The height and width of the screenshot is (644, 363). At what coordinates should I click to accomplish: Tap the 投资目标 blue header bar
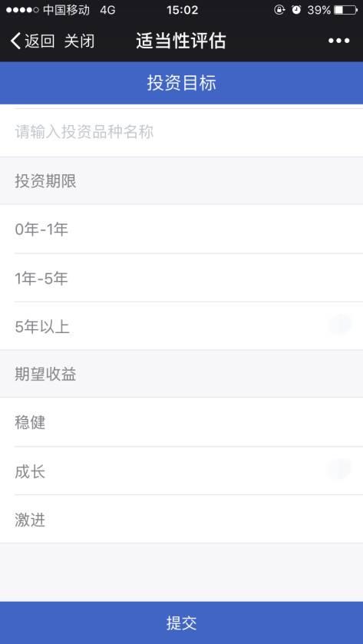coord(181,83)
